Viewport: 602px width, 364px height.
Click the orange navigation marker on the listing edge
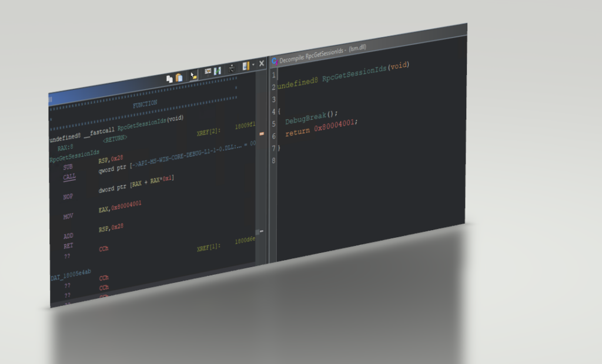(x=262, y=133)
